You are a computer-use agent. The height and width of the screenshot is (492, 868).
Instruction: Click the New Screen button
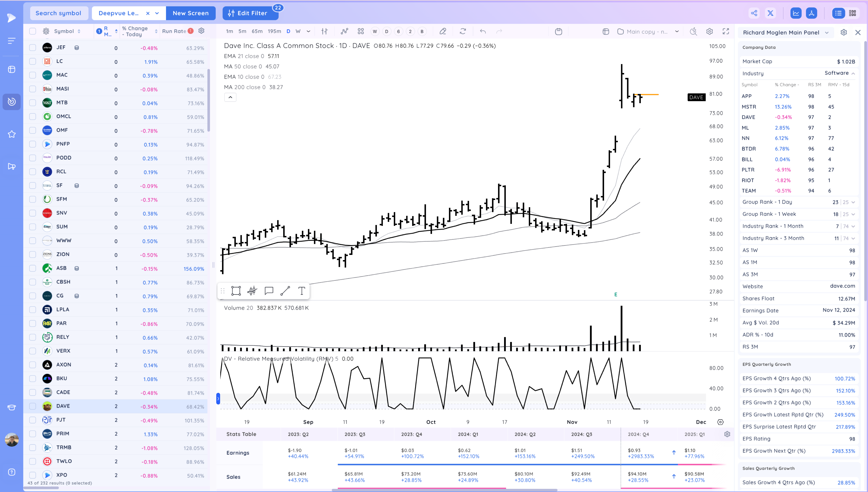point(190,13)
